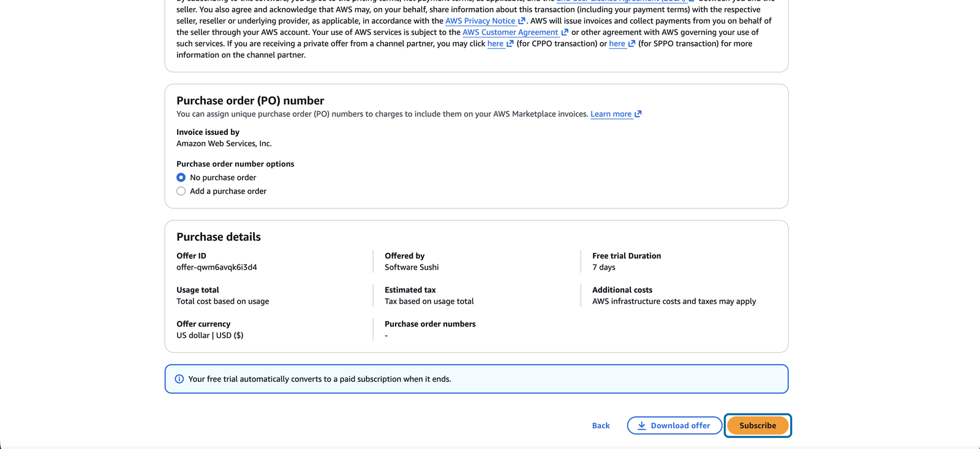Click the 'Purchase order number options' label
Viewport: 980px width, 449px height.
(x=235, y=164)
